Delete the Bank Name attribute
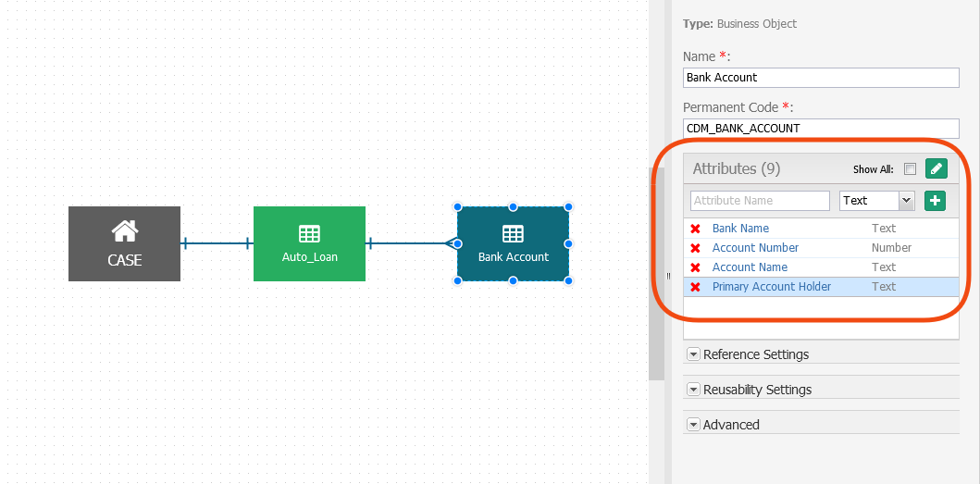This screenshot has height=484, width=980. tap(695, 229)
